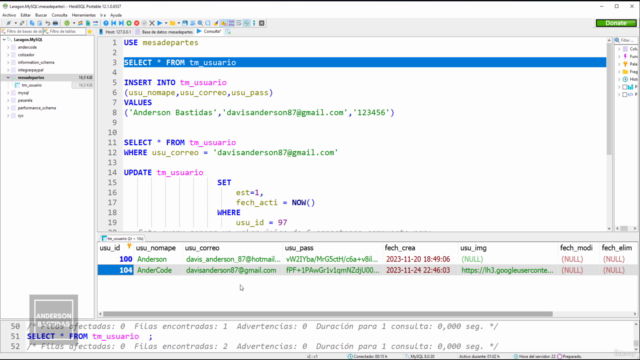640x360 pixels.
Task: Expand the information_schema database node
Action: click(x=8, y=62)
